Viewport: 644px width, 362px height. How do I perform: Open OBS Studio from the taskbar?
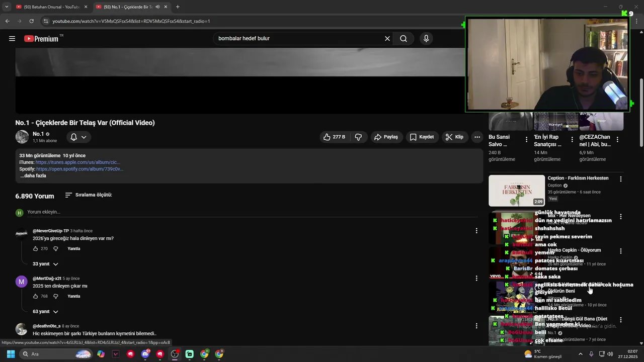pos(175,354)
